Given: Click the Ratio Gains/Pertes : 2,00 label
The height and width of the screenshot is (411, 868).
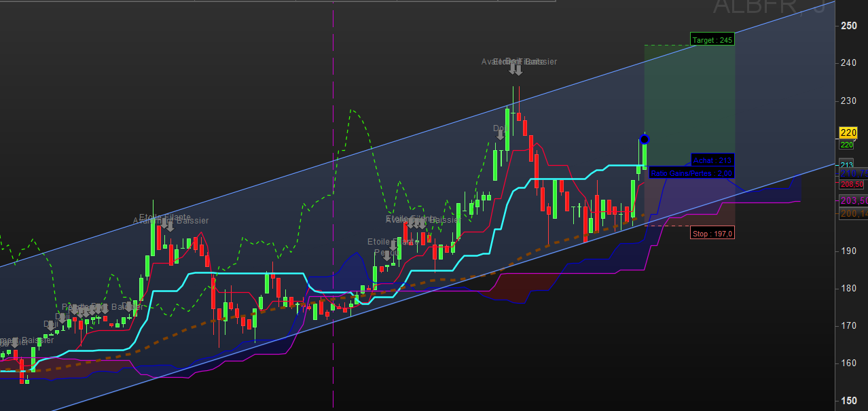Looking at the screenshot, I should [691, 173].
